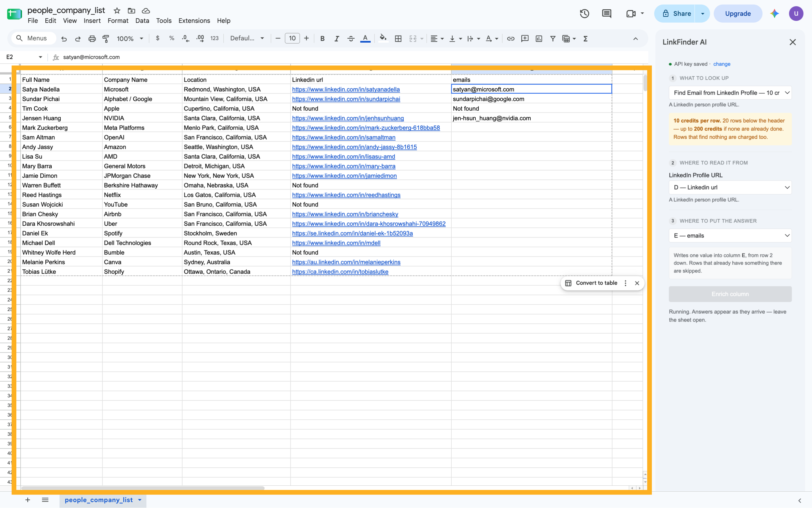Open the comments history panel
This screenshot has width=812, height=508.
[x=607, y=14]
